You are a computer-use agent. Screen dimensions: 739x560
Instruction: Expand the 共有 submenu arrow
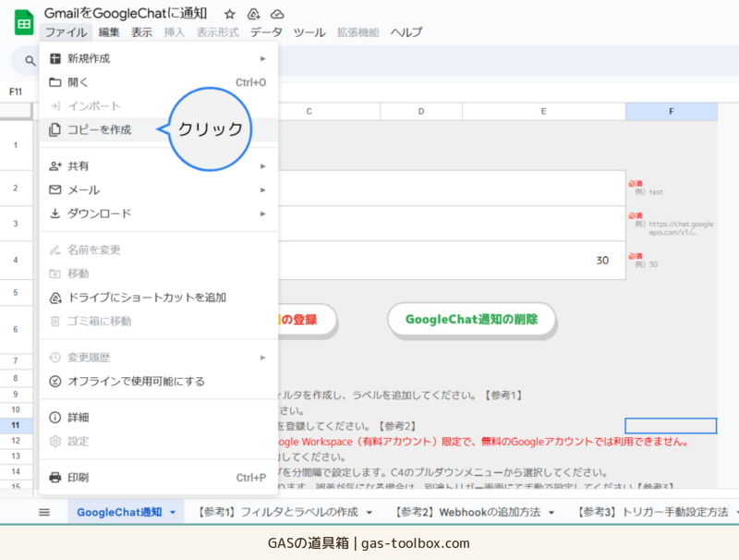click(263, 166)
